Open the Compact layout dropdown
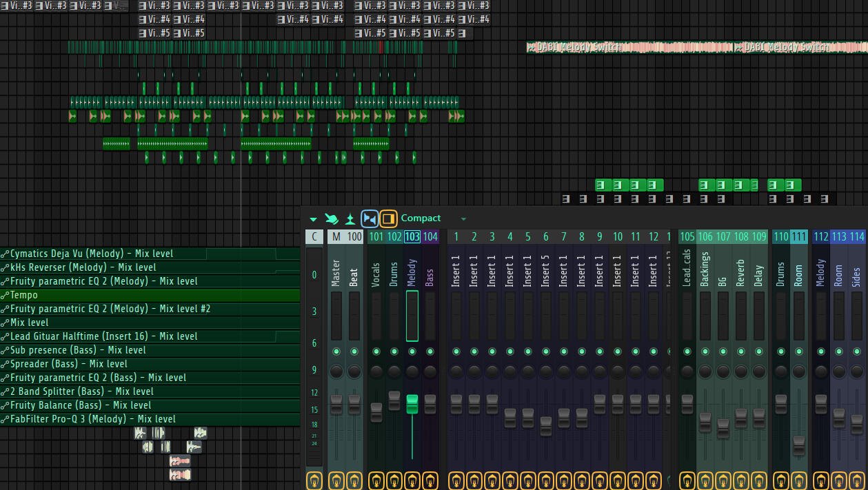 click(x=421, y=218)
